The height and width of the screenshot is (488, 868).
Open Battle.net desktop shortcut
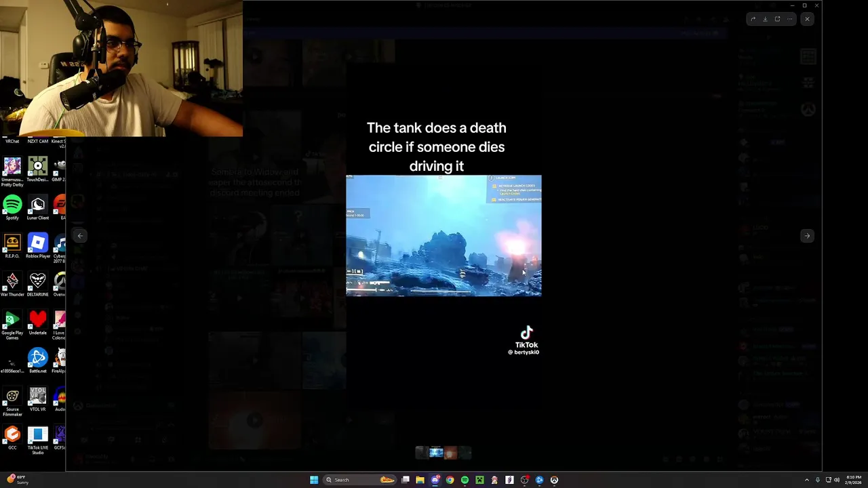38,361
